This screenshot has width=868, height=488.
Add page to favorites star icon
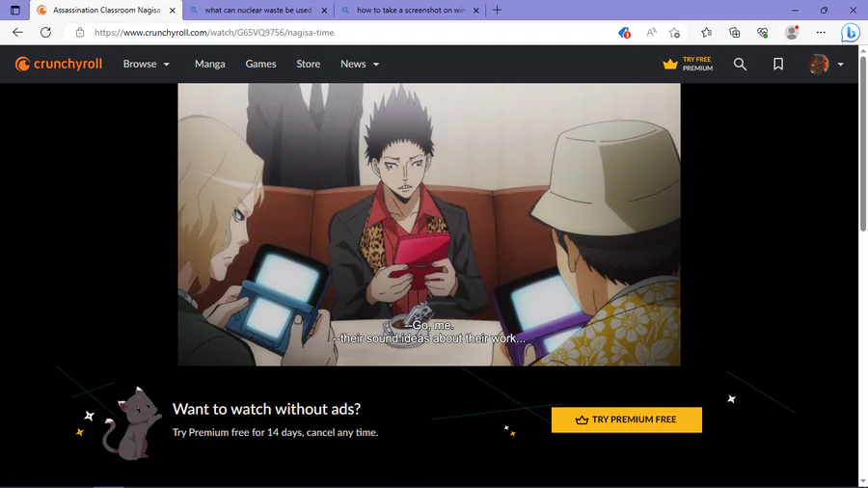[x=674, y=33]
